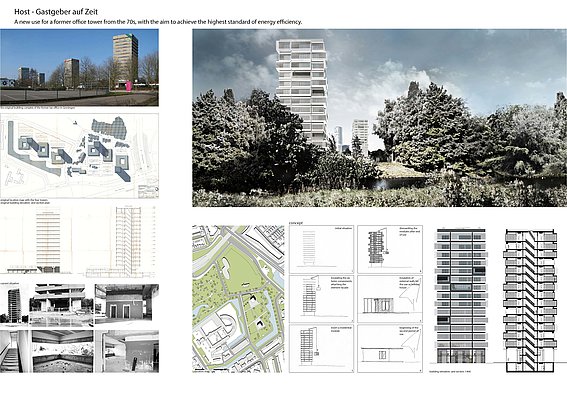Click the black-white tower exterior photo
The width and height of the screenshot is (567, 401).
(x=14, y=304)
